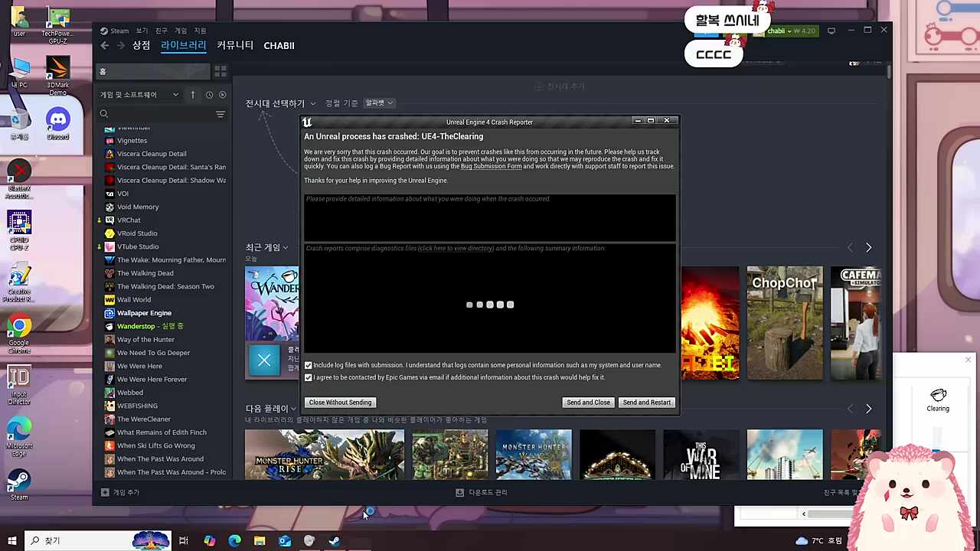The image size is (980, 551).
Task: Open the Bug Submission Form link
Action: [492, 166]
